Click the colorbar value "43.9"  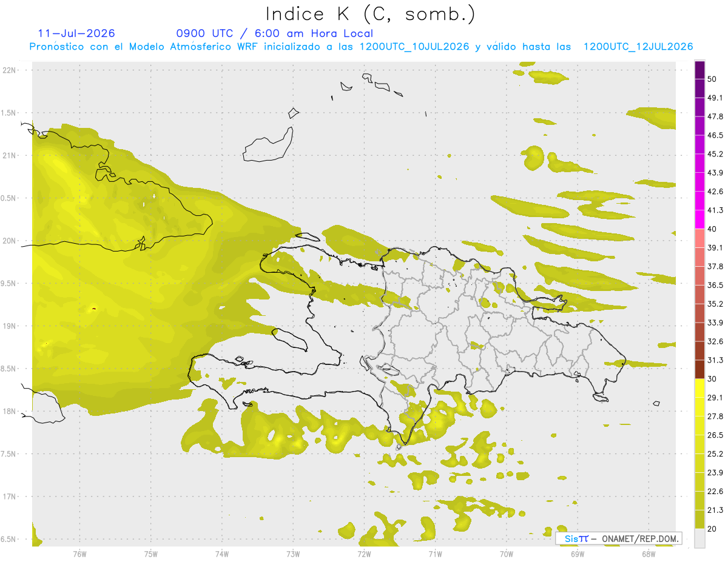(x=715, y=173)
